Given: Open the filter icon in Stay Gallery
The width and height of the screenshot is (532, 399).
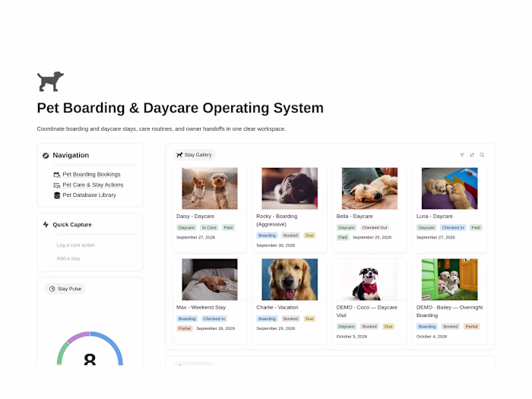Looking at the screenshot, I should click(462, 155).
